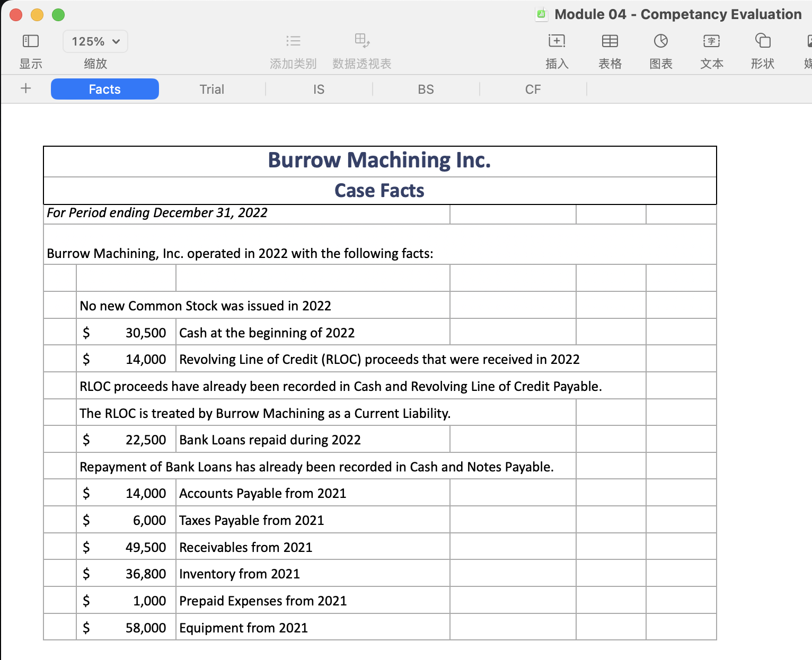Open the Shape (形状) toolbar icon
Viewport: 812px width, 660px height.
point(762,41)
